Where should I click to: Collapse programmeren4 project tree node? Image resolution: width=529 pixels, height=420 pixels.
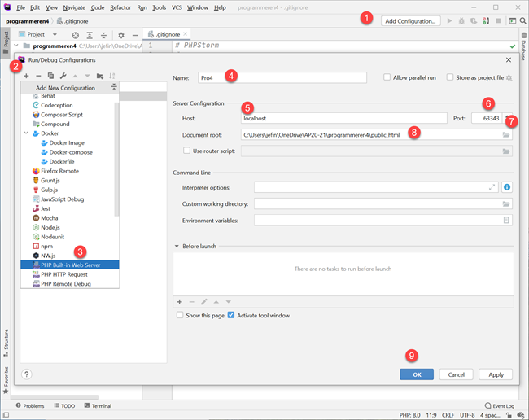point(15,46)
